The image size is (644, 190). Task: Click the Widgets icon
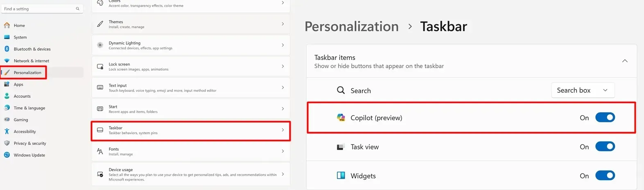click(341, 176)
